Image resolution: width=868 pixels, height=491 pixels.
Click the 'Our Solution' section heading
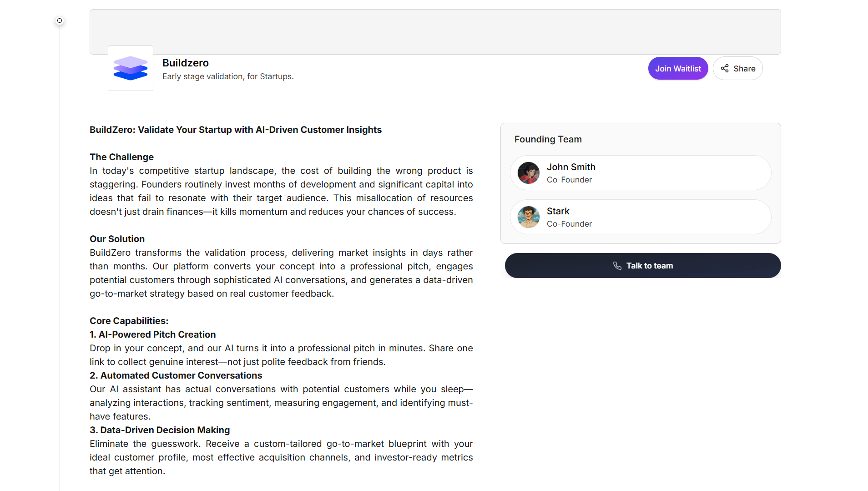pos(117,239)
